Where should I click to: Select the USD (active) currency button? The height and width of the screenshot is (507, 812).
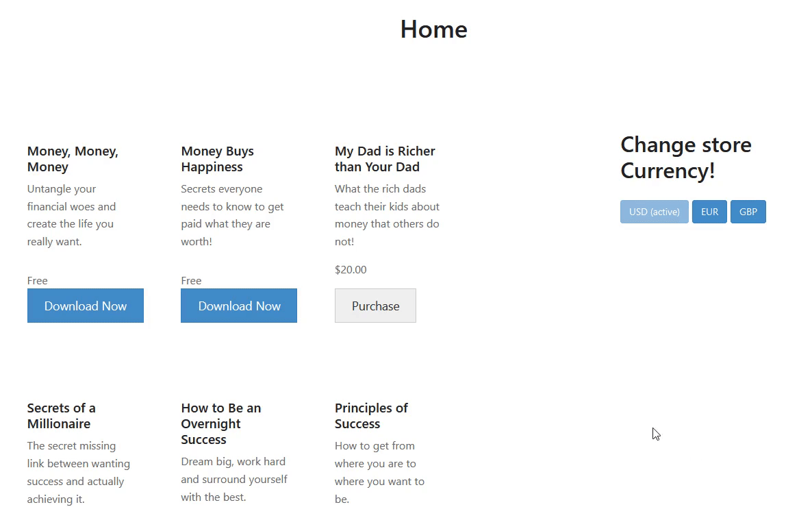click(x=654, y=212)
